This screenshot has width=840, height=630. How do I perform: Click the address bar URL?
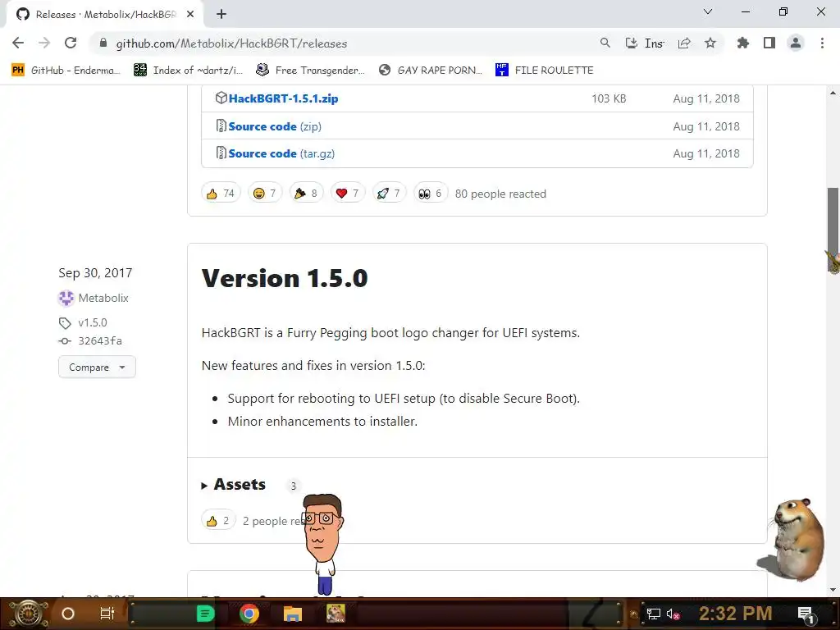click(x=231, y=43)
